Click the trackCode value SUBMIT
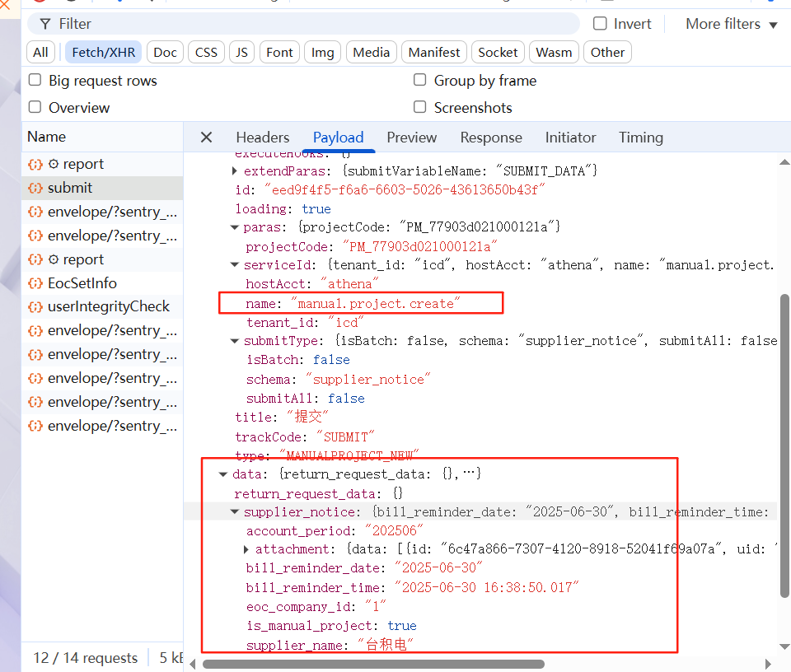Viewport: 791px width, 672px height. [345, 436]
